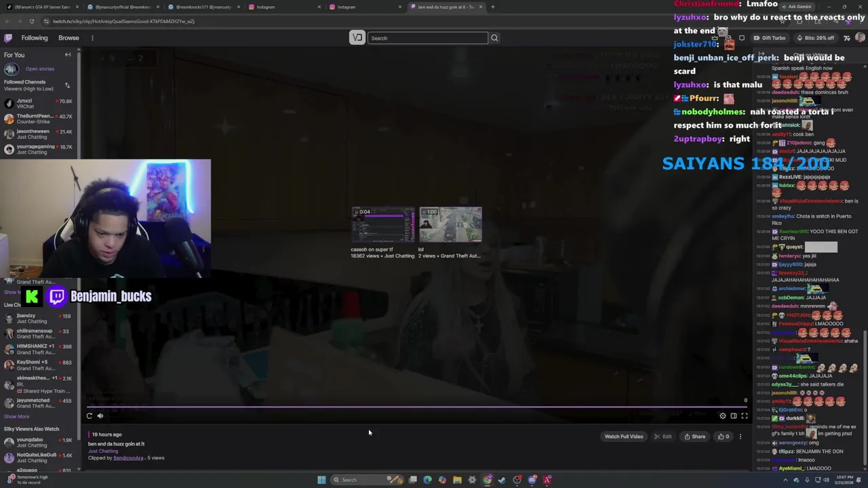Viewport: 868px width, 488px height.
Task: Click Ask Gemini in browser title bar
Action: [x=796, y=7]
